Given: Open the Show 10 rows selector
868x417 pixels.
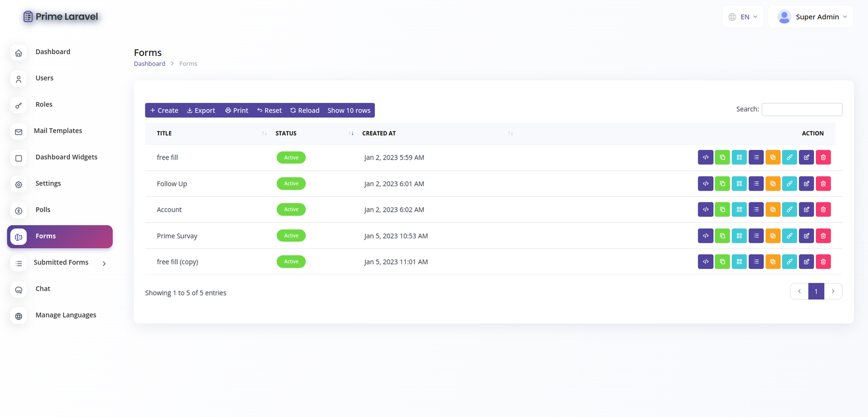Looking at the screenshot, I should click(x=349, y=110).
